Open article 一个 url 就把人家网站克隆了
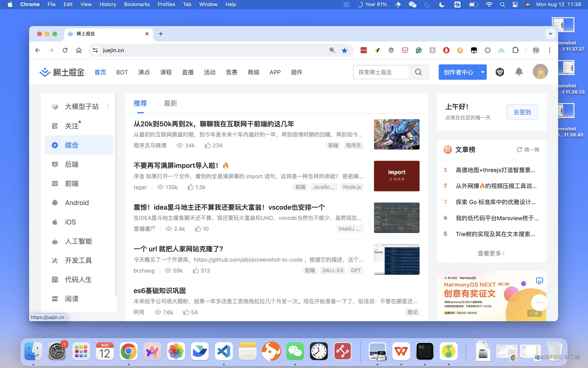Viewport: 588px width, 368px height. tap(178, 249)
